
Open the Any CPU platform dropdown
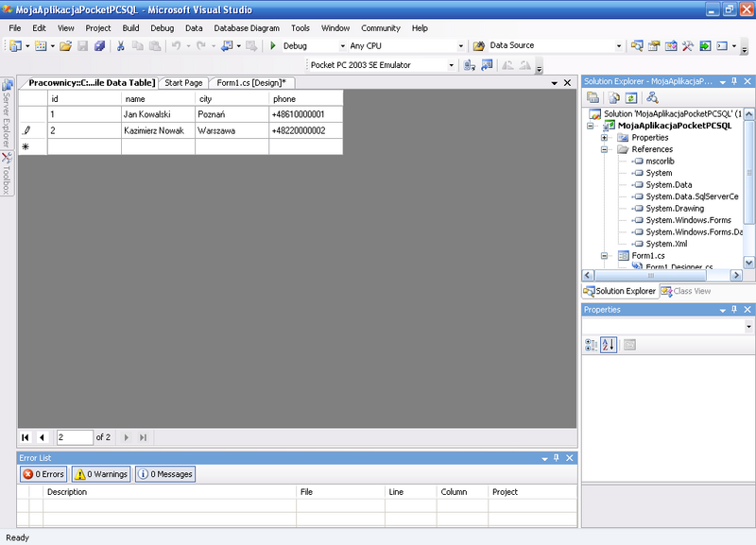pyautogui.click(x=460, y=46)
